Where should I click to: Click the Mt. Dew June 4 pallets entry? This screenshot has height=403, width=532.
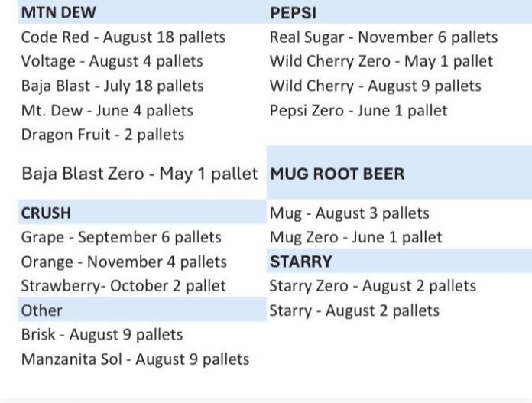107,110
